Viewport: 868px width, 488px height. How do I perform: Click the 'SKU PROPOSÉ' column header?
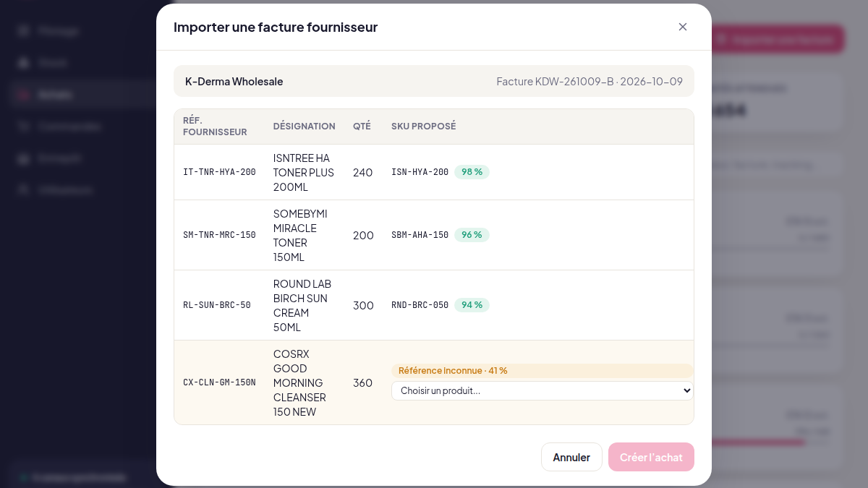click(424, 126)
